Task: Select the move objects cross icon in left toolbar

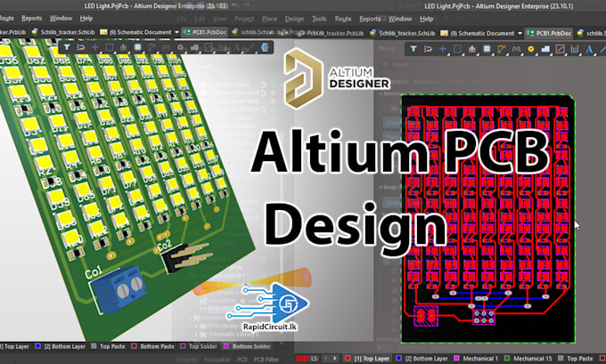Action: 95,47
